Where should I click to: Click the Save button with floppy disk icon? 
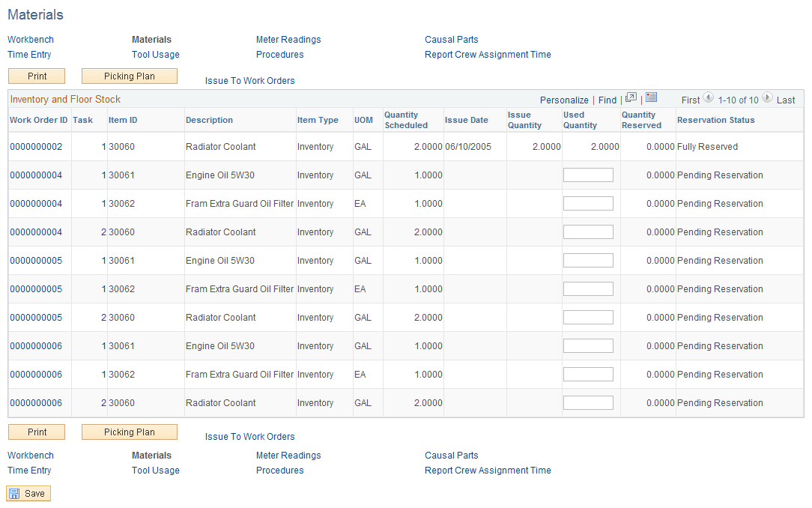coord(28,493)
